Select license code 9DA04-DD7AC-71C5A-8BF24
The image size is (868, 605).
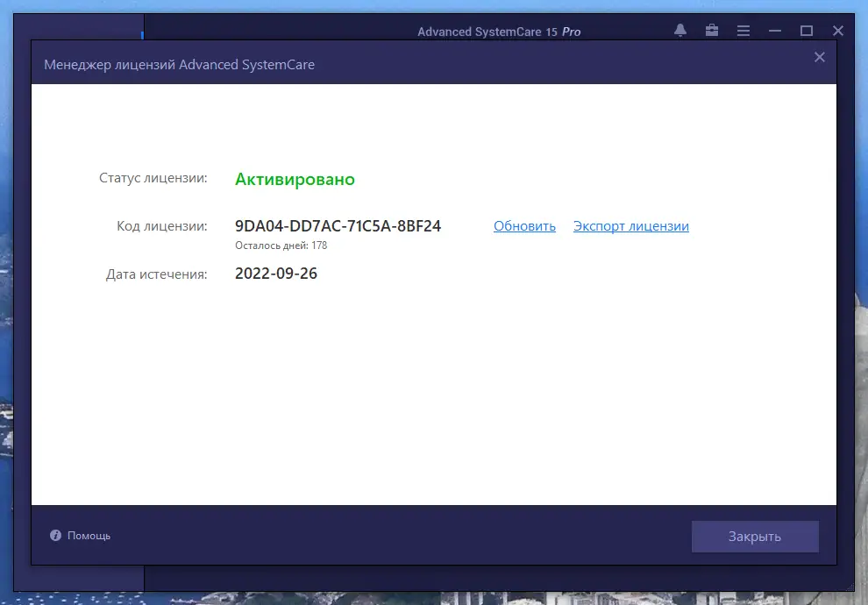(x=338, y=226)
